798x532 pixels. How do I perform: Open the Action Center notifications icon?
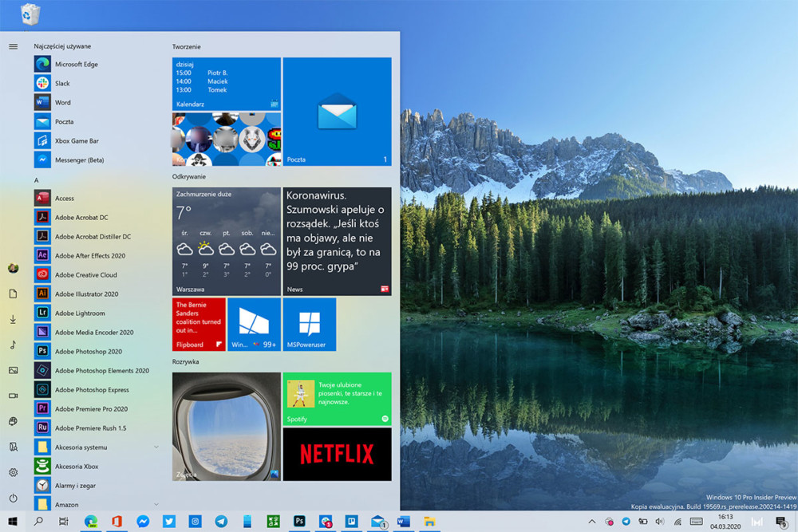tap(781, 522)
